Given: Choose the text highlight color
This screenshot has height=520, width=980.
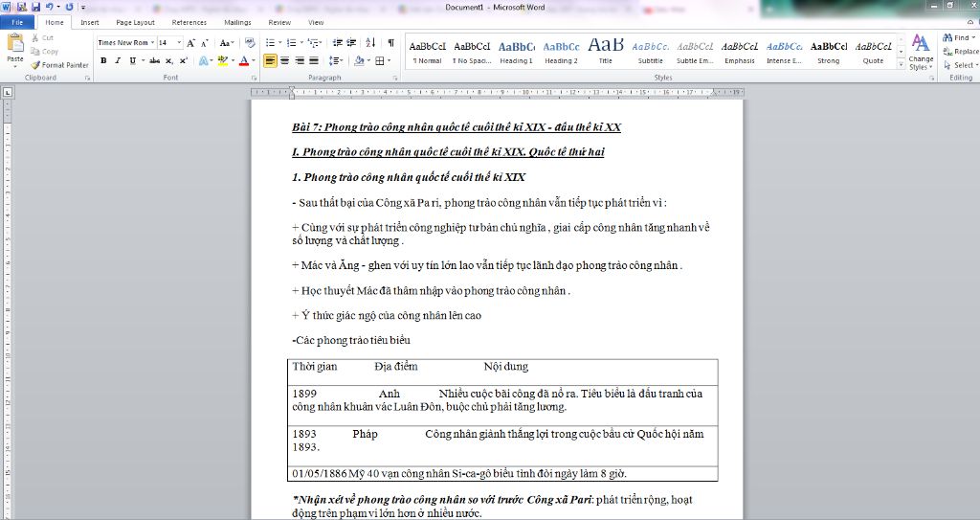Looking at the screenshot, I should (222, 60).
